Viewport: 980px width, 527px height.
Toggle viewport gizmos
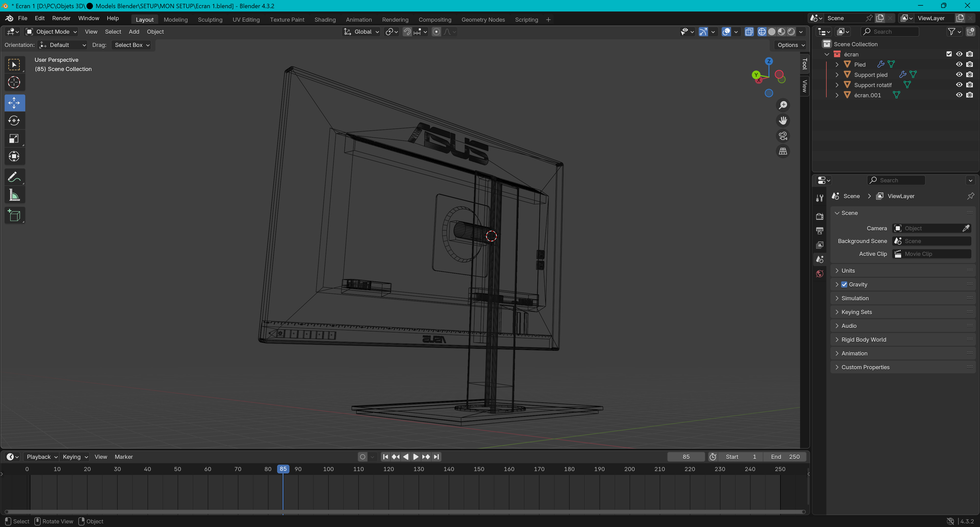click(703, 32)
